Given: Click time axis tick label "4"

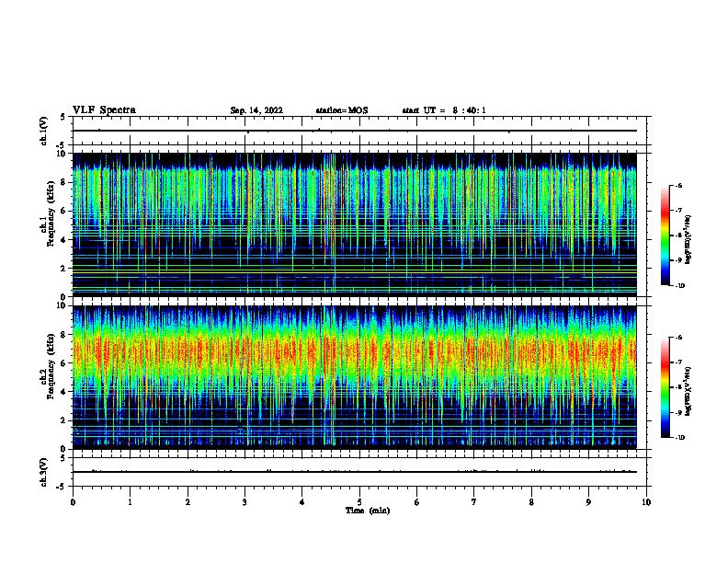Looking at the screenshot, I should click(x=302, y=502).
